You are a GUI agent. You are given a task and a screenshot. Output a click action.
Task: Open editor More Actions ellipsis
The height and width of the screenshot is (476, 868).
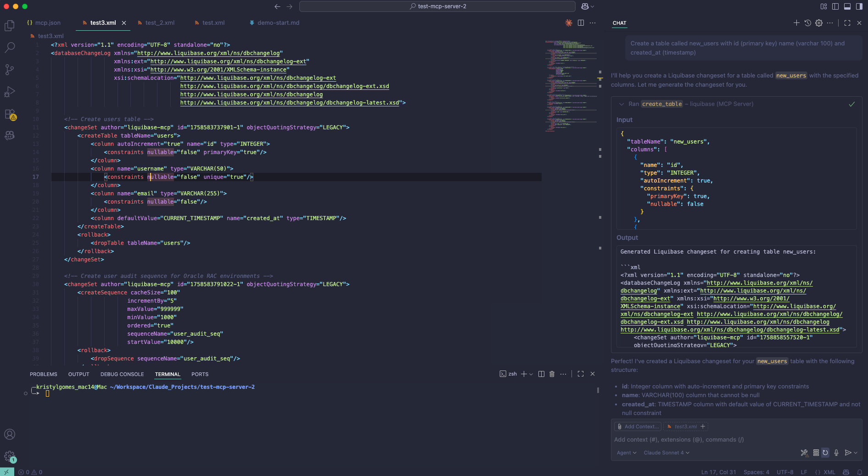point(593,23)
